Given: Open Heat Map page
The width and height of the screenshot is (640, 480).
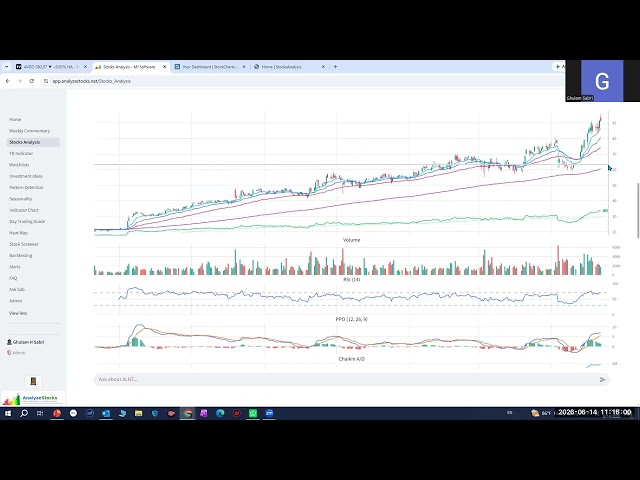Looking at the screenshot, I should coord(18,233).
